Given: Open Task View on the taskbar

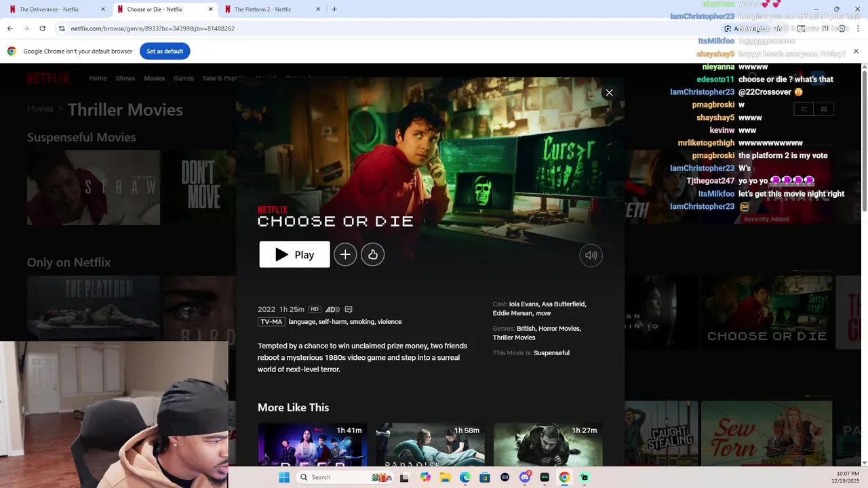Looking at the screenshot, I should [404, 477].
